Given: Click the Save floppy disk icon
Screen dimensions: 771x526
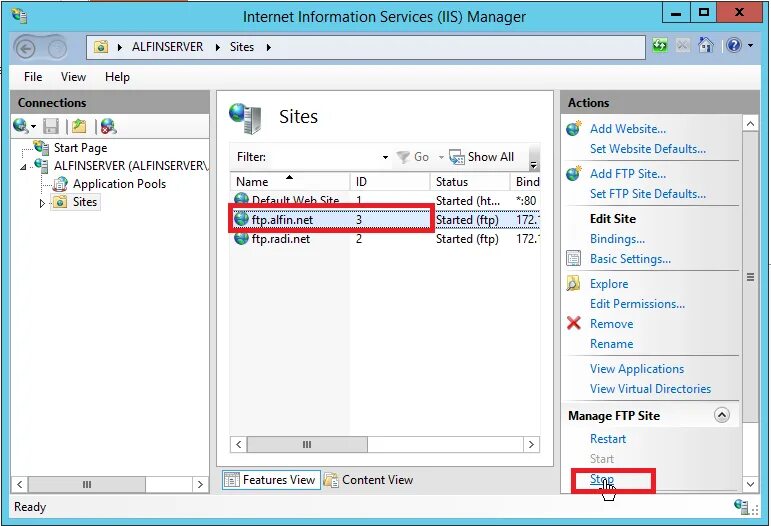Looking at the screenshot, I should [51, 126].
